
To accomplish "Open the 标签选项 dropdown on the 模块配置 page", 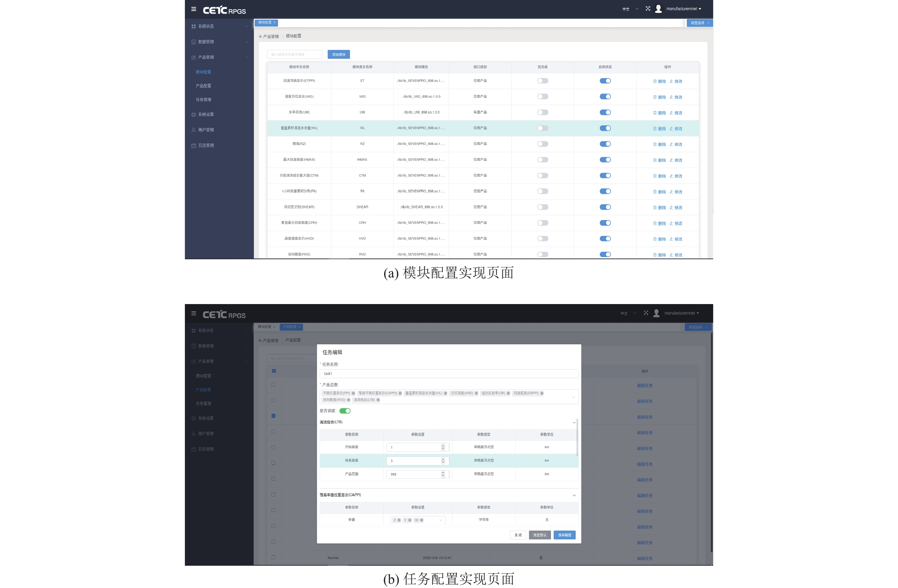I will click(x=700, y=23).
